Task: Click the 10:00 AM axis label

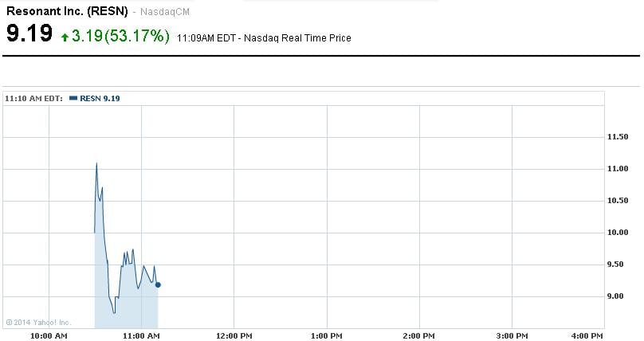Action: coord(49,336)
